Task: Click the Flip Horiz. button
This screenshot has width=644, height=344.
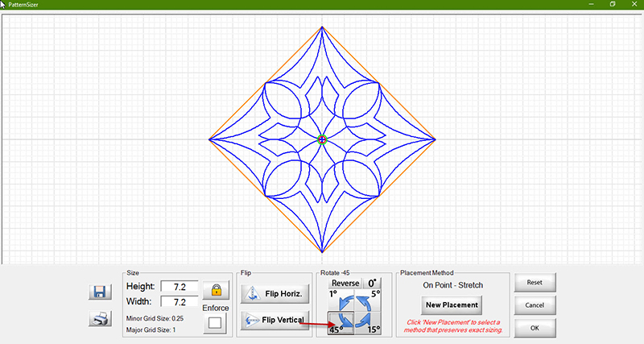Action: pos(274,294)
